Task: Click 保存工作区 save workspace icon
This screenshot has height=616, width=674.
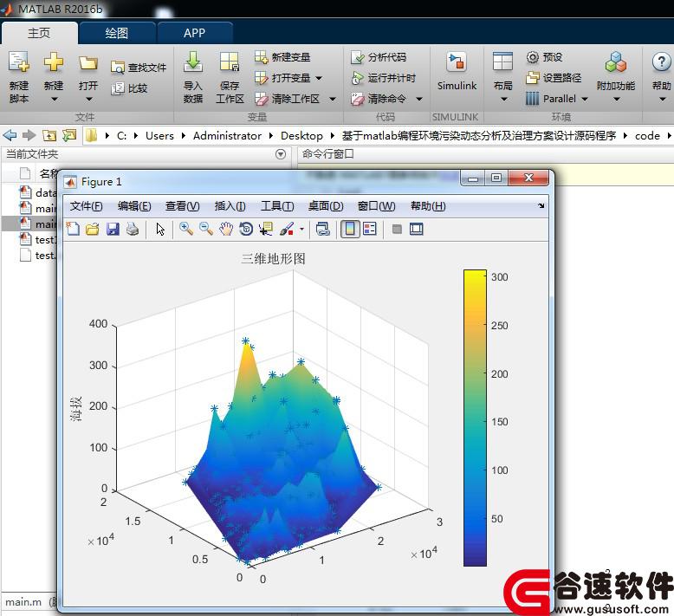Action: (x=230, y=62)
